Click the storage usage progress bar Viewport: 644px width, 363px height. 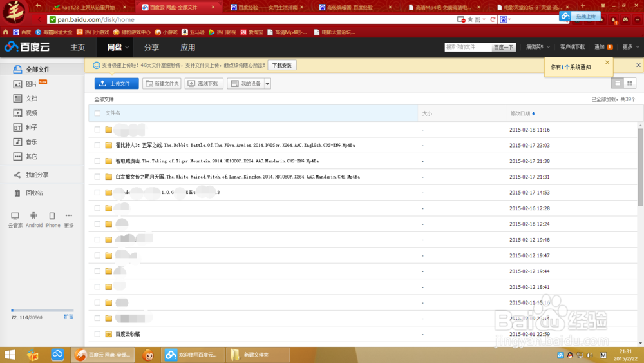pos(43,310)
